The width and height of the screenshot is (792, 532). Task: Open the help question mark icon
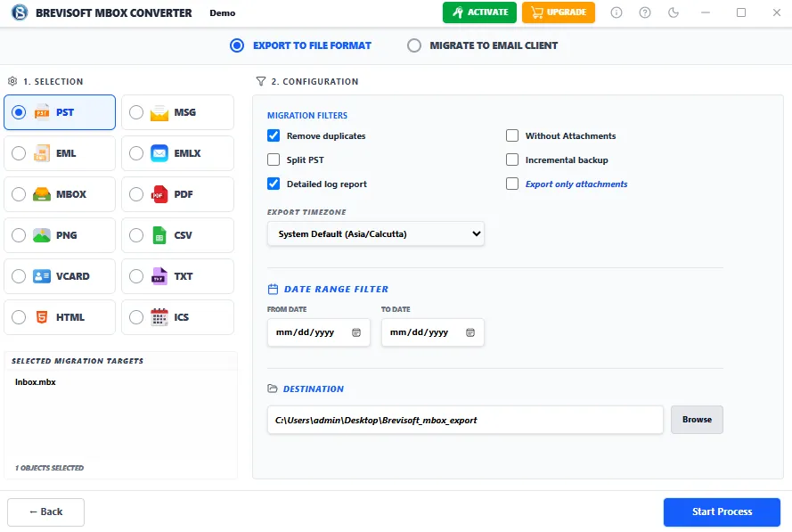click(x=645, y=12)
